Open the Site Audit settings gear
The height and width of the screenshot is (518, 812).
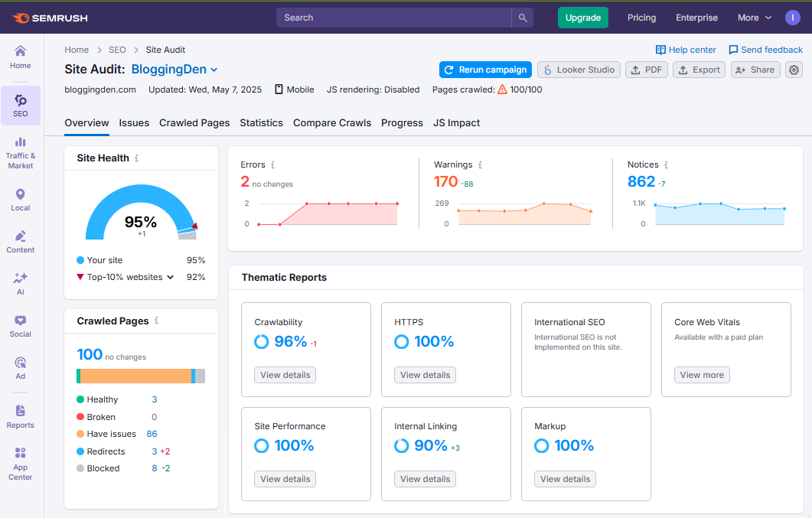coord(794,70)
